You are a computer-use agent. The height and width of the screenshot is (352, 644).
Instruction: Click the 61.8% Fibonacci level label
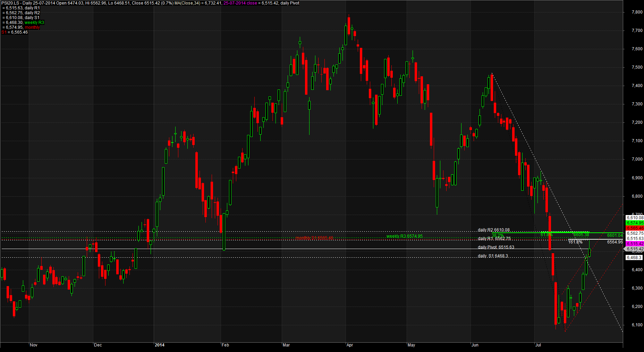click(x=546, y=235)
